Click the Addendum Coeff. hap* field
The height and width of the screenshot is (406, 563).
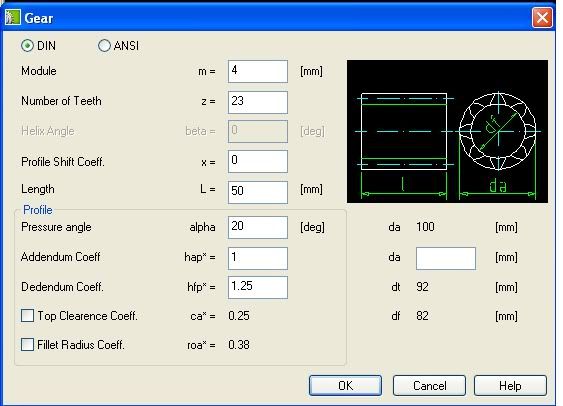[x=258, y=258]
